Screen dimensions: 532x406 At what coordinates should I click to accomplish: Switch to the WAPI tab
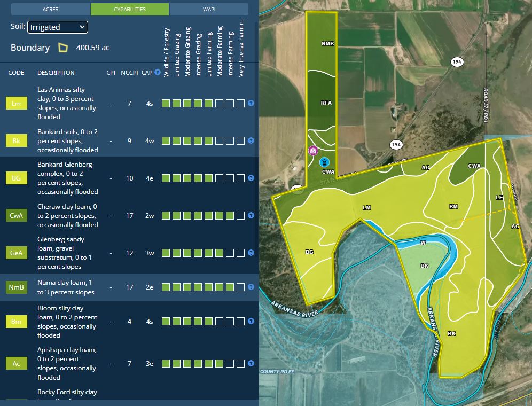coord(209,10)
